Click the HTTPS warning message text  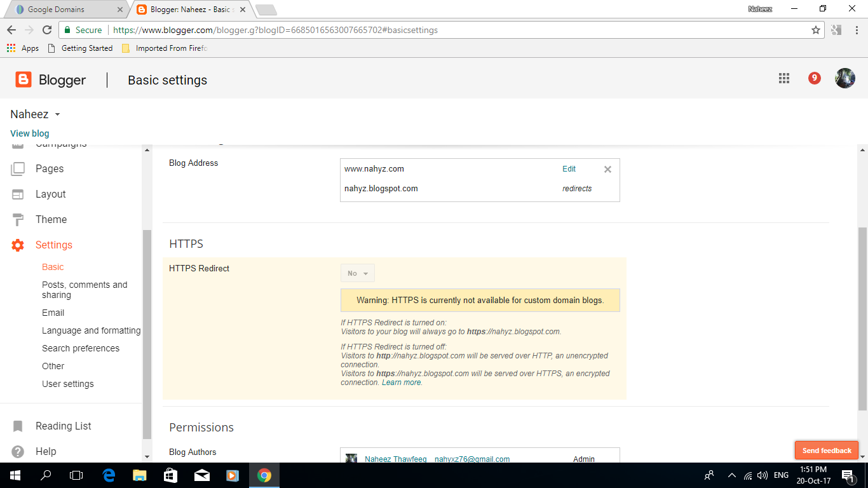point(480,300)
